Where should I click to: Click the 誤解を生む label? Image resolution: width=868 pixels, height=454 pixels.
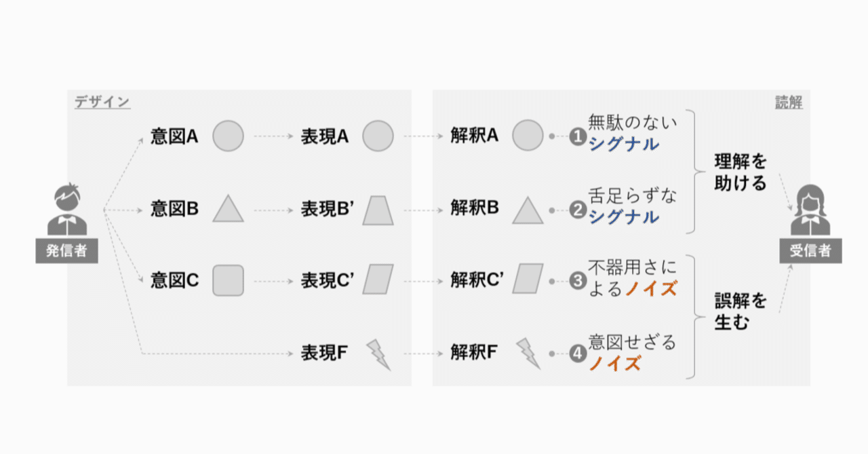(x=740, y=311)
